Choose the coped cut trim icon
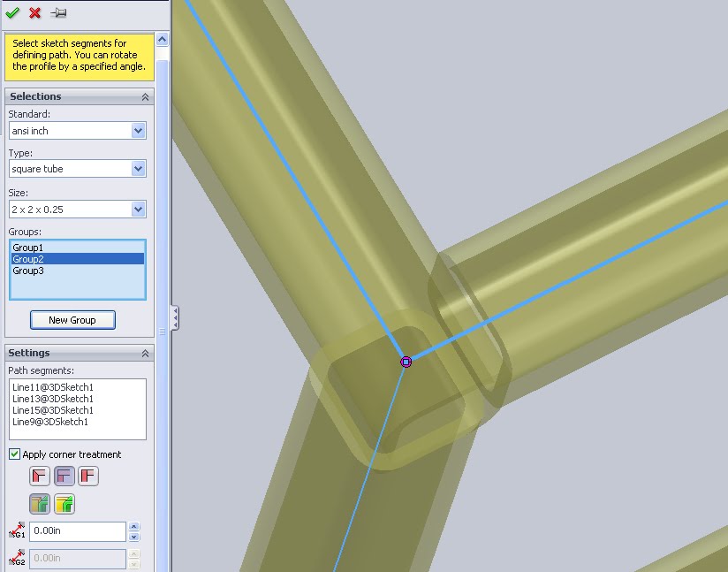This screenshot has height=572, width=728. click(x=64, y=504)
